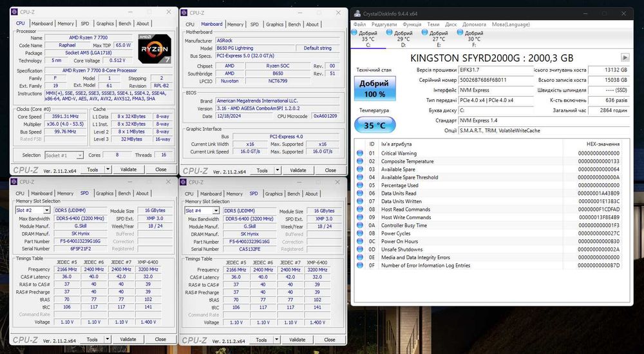Click the 35 °C temperature button
This screenshot has height=354, width=644.
click(375, 125)
